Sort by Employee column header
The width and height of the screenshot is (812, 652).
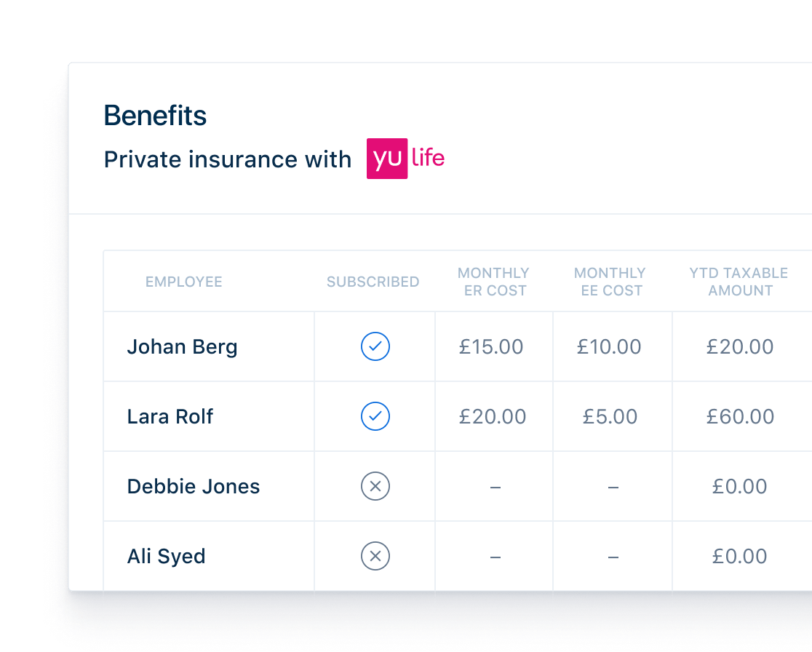tap(184, 282)
